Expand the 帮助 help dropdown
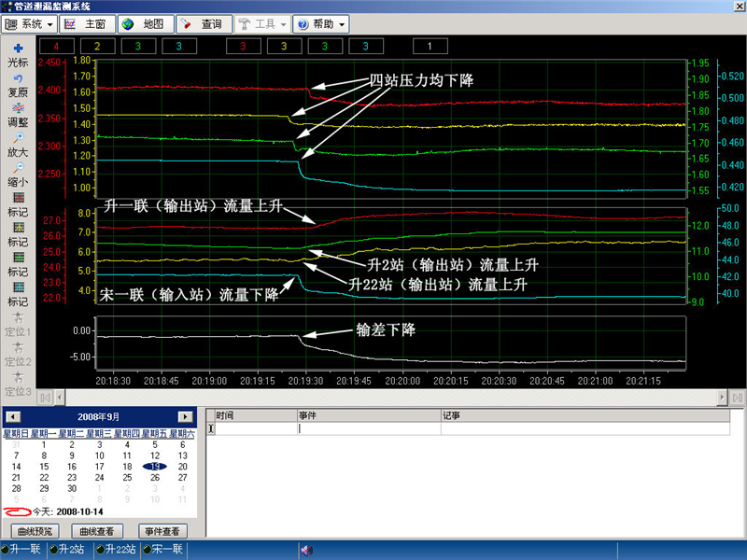Image resolution: width=747 pixels, height=560 pixels. click(x=322, y=23)
